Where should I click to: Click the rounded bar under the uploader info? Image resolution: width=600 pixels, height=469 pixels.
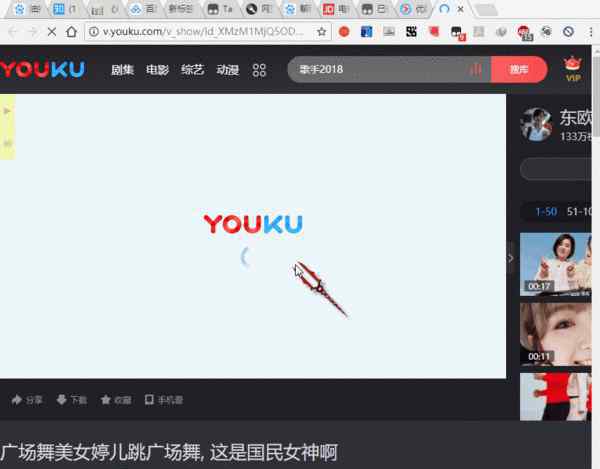click(556, 168)
